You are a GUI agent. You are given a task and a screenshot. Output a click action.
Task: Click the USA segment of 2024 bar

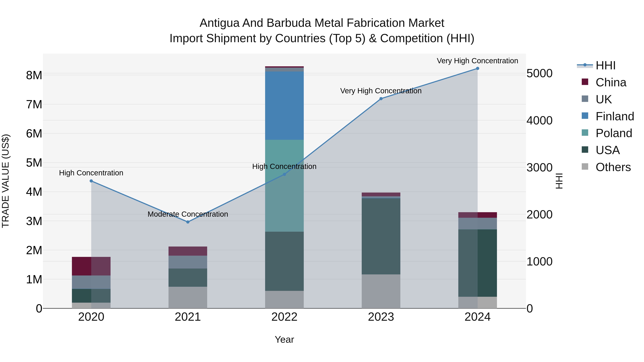(477, 263)
